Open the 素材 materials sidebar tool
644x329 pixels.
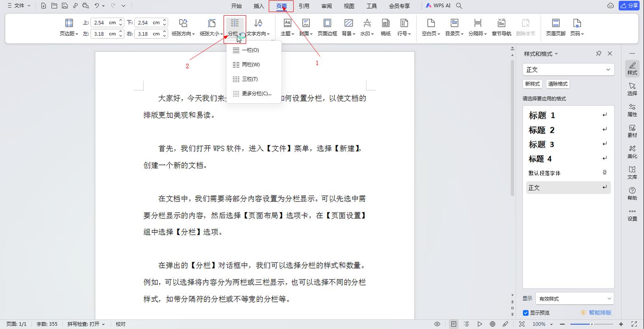(632, 131)
